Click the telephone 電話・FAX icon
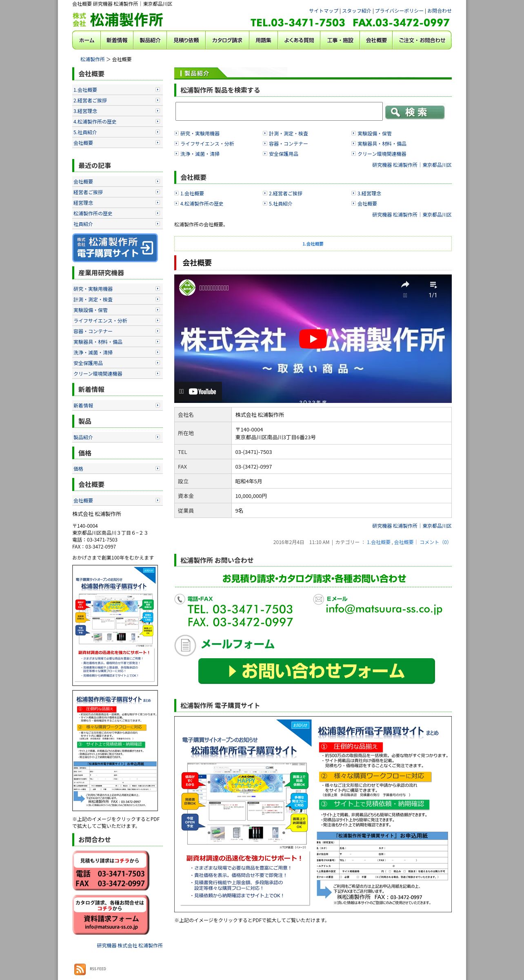 point(180,599)
